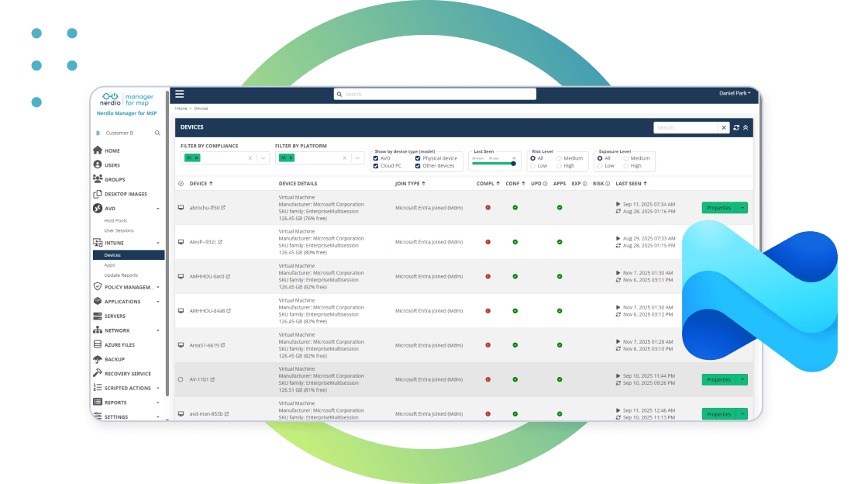
Task: Open the hamburger menu icon
Action: click(180, 94)
